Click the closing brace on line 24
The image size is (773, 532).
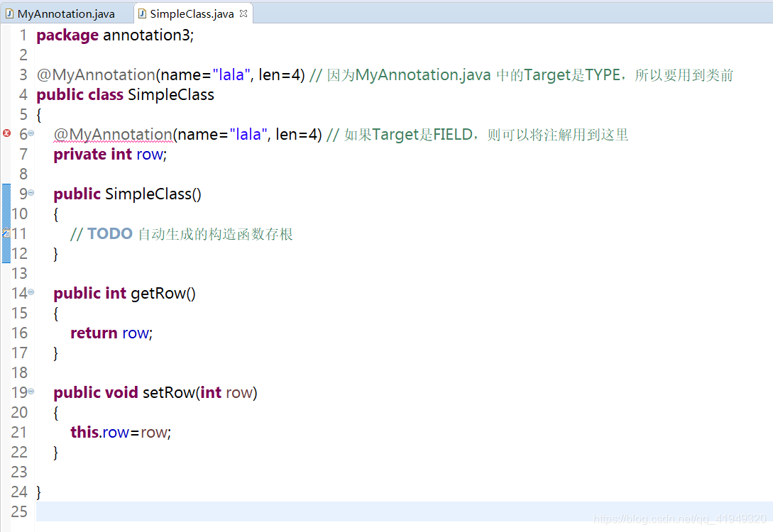click(x=39, y=492)
